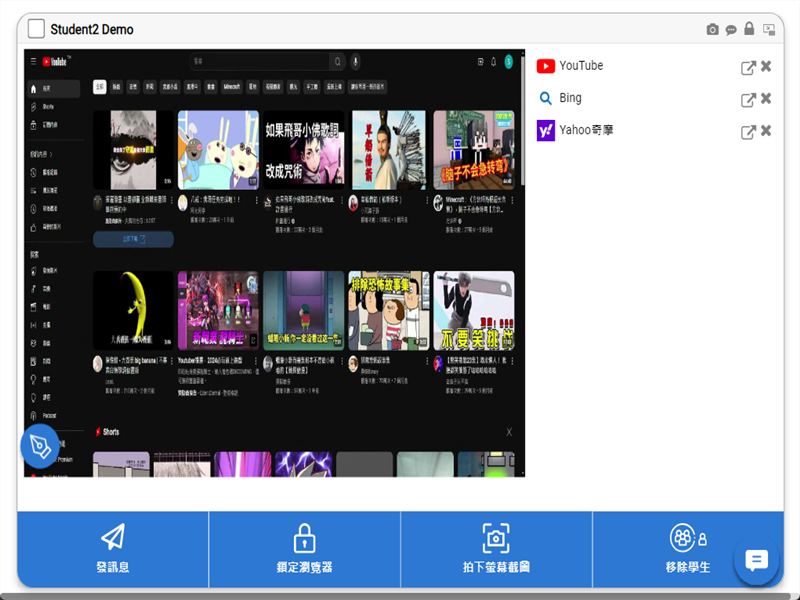Open the Bing tab via external-link icon
Screen dimensions: 800x600
tap(747, 99)
